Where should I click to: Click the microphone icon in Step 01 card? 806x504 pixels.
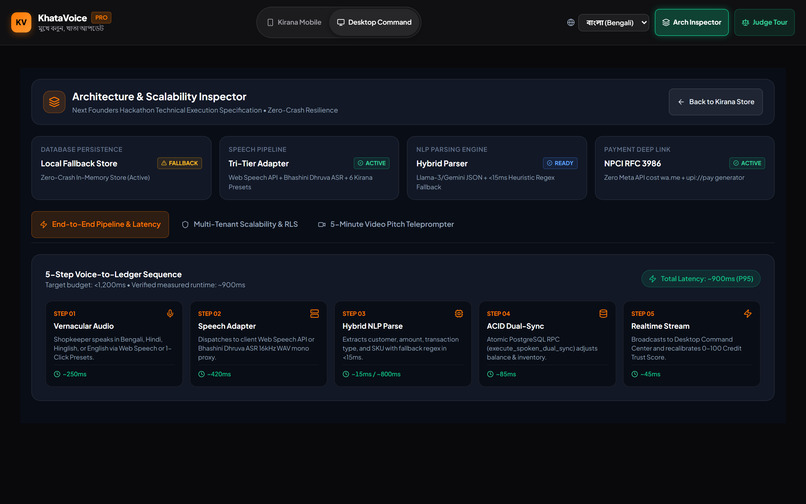[170, 313]
